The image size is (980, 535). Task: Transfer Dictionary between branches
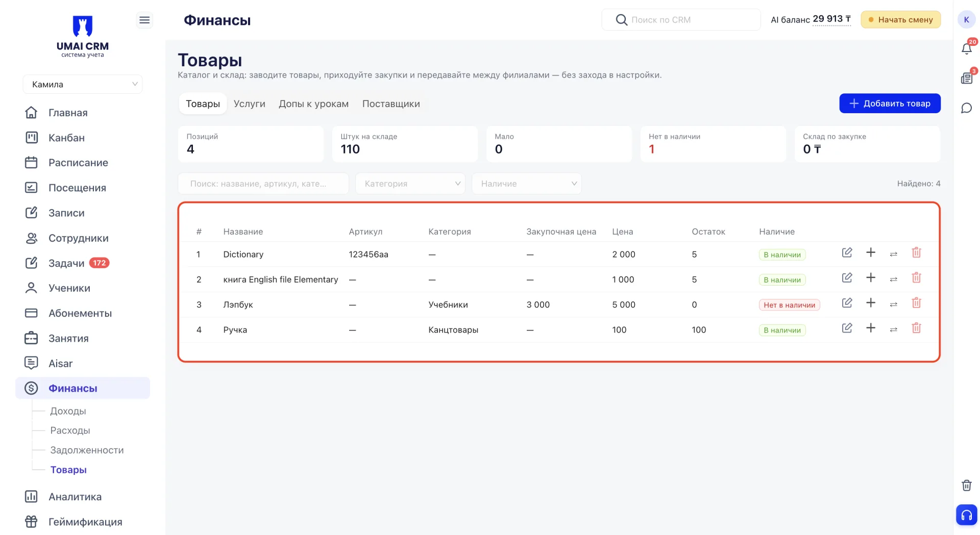pos(893,254)
